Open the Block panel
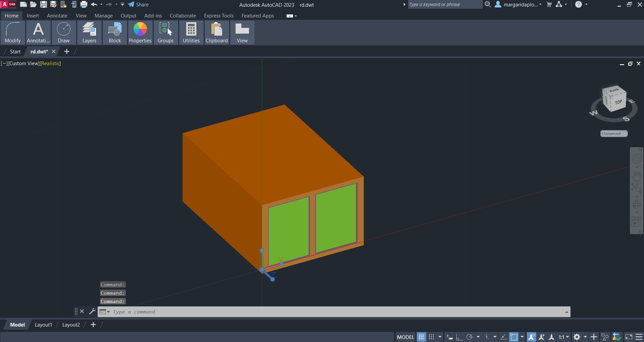Viewport: 644px width, 342px height. [115, 33]
